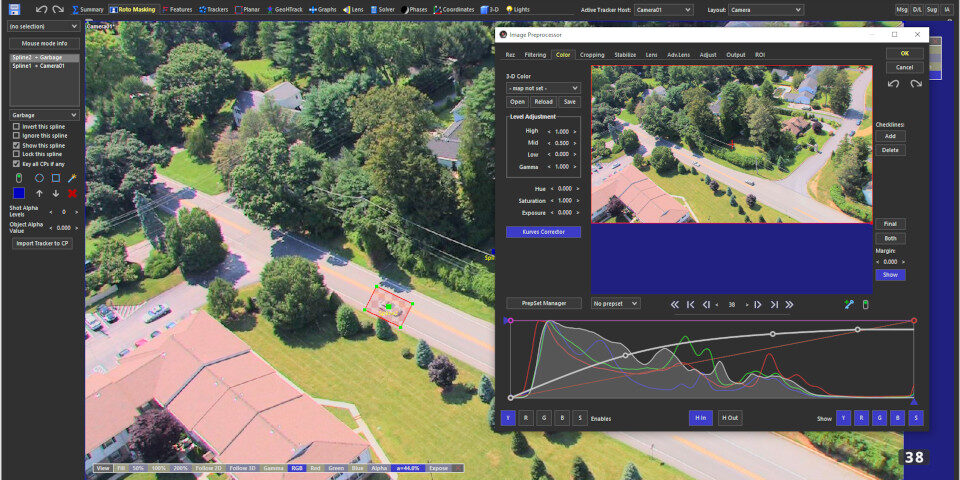
Task: Move the spline up with up arrow
Action: click(39, 193)
